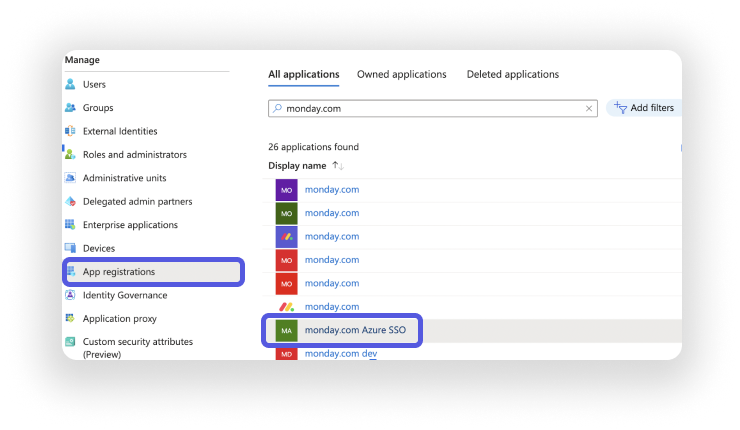740x430 pixels.
Task: Open monday.com Azure SSO application
Action: point(355,330)
